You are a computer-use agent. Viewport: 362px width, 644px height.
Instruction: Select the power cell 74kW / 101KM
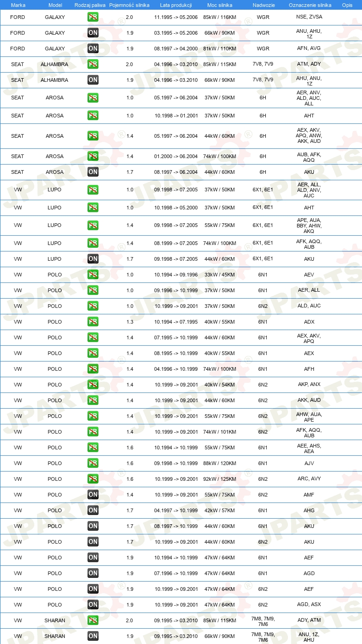click(219, 432)
